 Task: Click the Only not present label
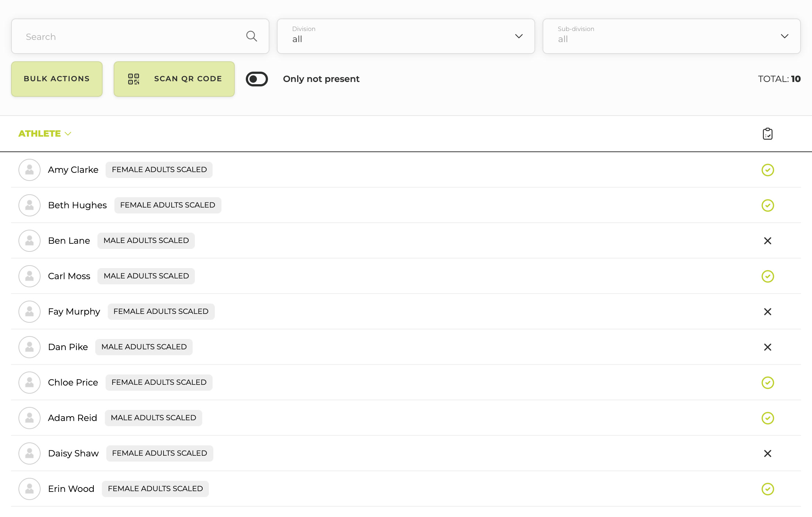click(321, 79)
